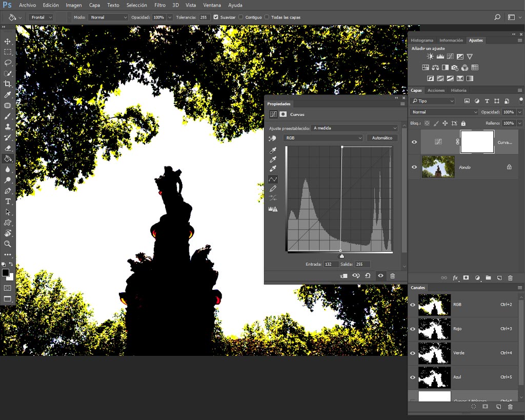Select the Fondo layer thumbnail
This screenshot has width=525, height=420.
pyautogui.click(x=438, y=167)
